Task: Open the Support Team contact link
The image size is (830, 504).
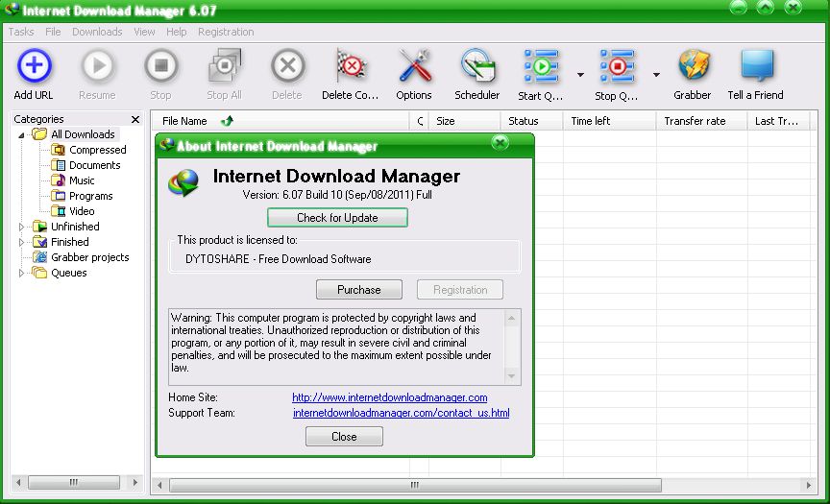Action: tap(402, 413)
